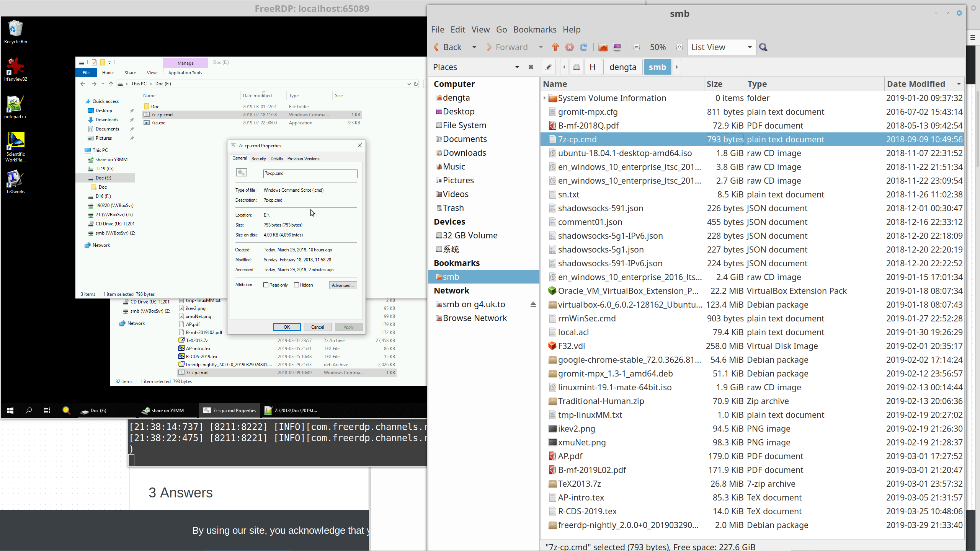Expand System Volume Information row
Screen dimensions: 980x551
[x=544, y=98]
